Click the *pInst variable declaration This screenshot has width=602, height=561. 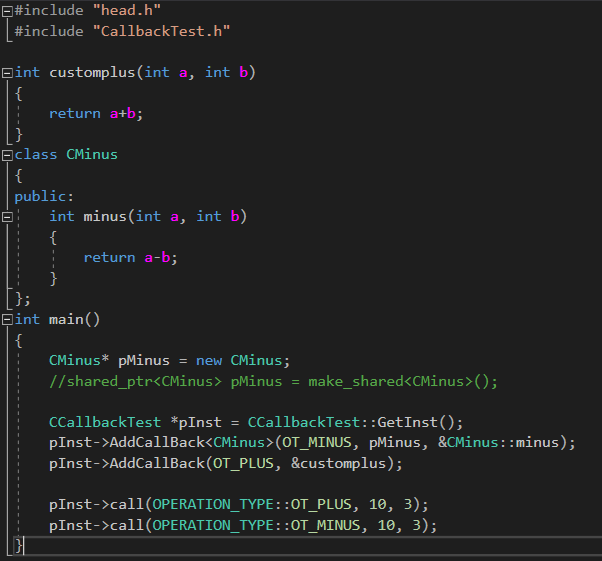(196, 422)
